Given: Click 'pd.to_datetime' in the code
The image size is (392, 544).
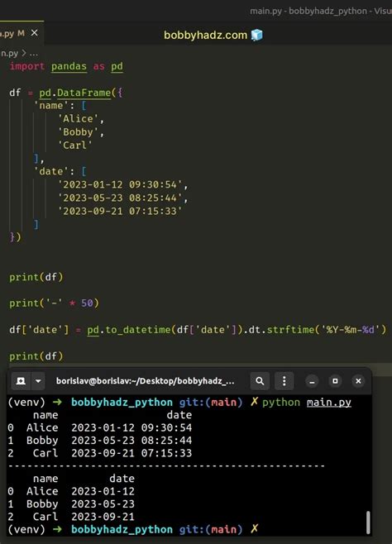Looking at the screenshot, I should coord(129,330).
